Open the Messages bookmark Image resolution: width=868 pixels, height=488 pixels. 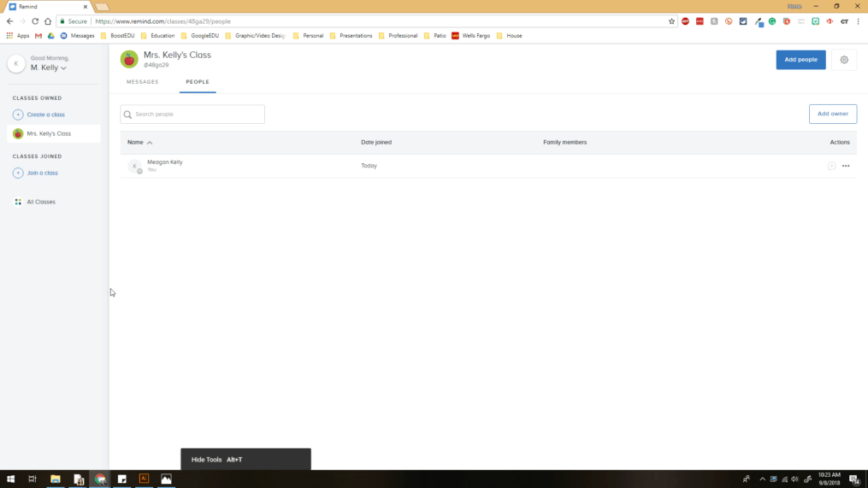(78, 36)
